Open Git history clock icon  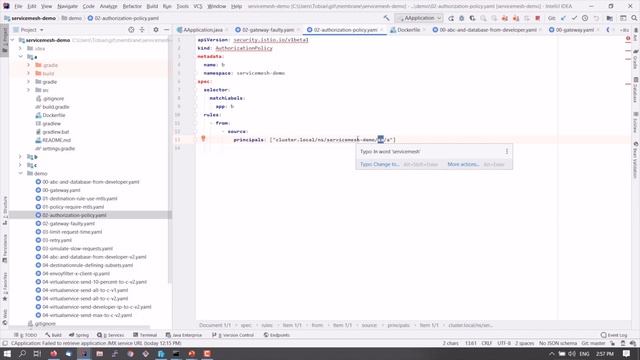point(585,18)
